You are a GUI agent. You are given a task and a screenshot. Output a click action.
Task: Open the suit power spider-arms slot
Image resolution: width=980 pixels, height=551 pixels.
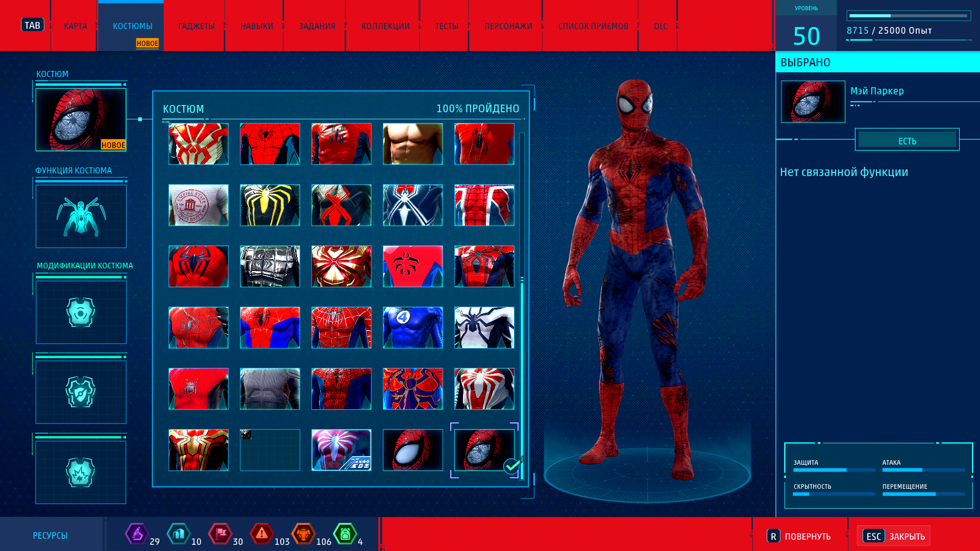point(81,216)
